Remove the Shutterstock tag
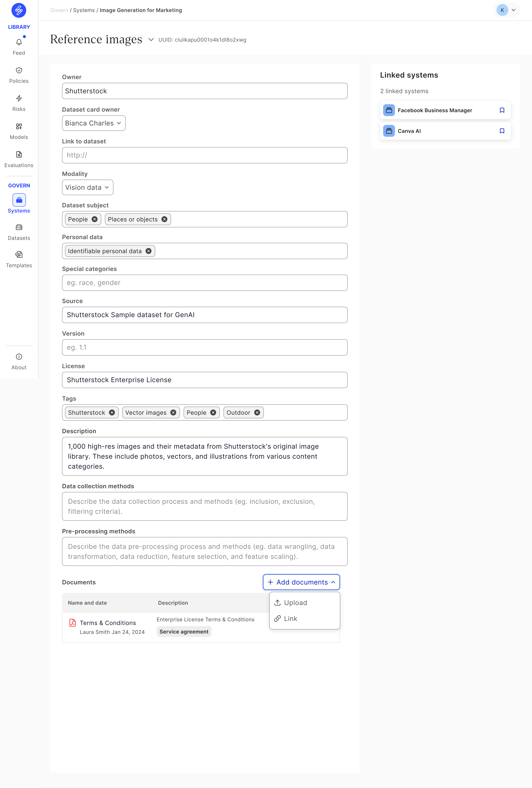 112,413
